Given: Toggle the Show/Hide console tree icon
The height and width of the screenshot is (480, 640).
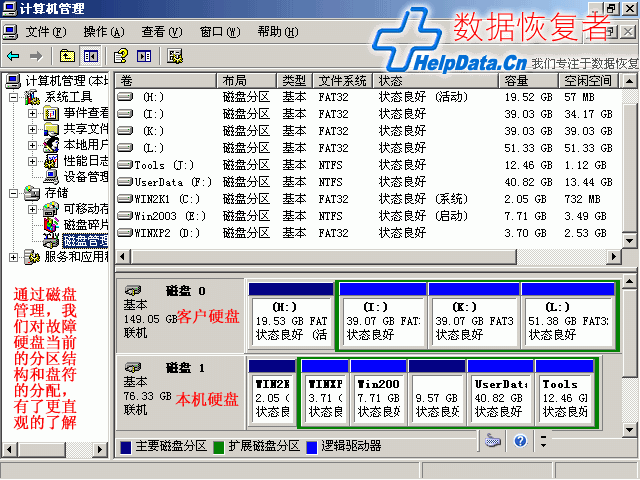Looking at the screenshot, I should 90,56.
